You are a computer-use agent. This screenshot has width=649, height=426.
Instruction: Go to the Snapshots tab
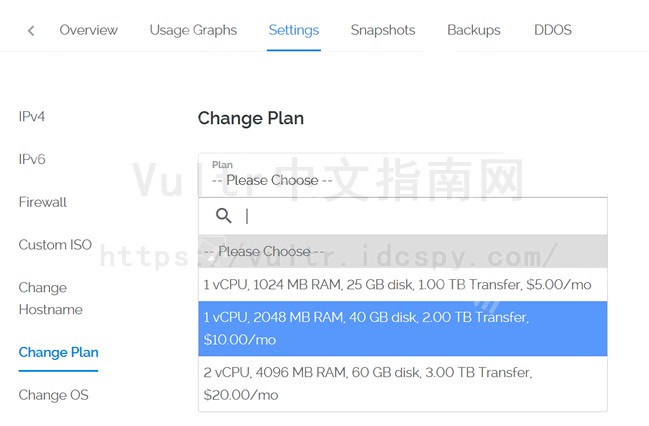click(x=383, y=30)
